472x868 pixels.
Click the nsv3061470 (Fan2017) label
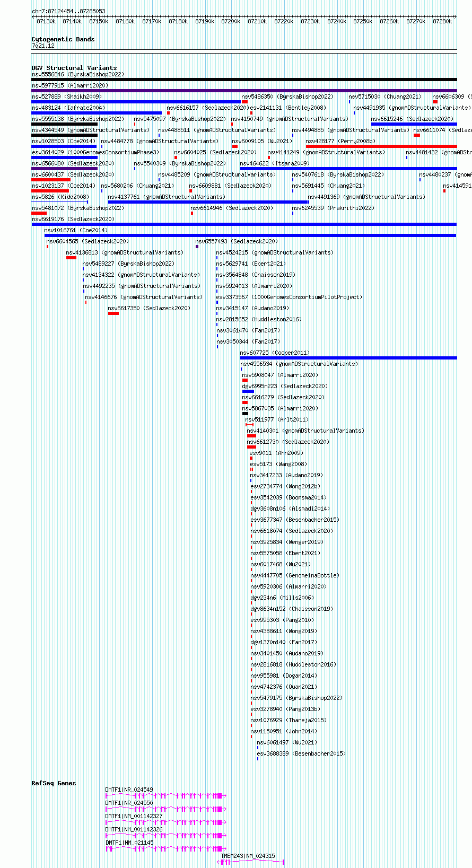[248, 330]
